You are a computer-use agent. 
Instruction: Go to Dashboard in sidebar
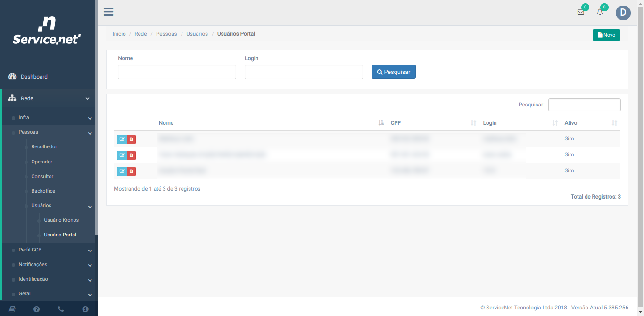click(x=34, y=77)
